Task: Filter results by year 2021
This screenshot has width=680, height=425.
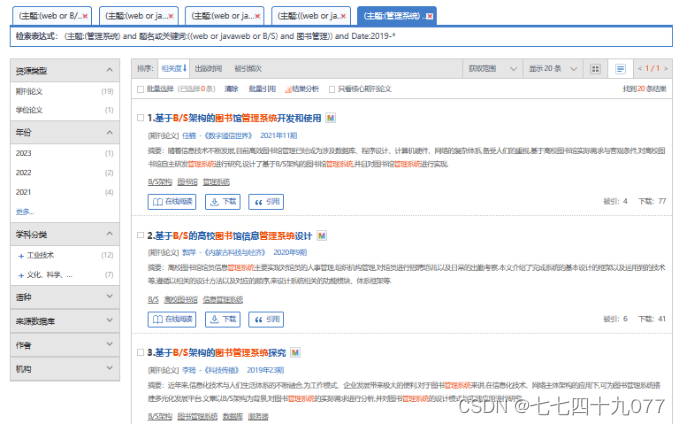Action: pos(23,192)
